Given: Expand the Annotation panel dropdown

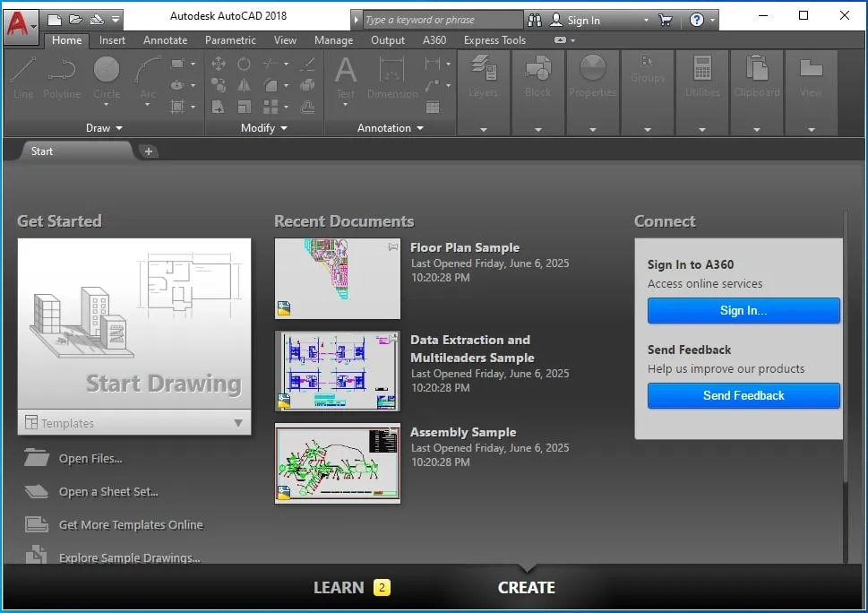Looking at the screenshot, I should [390, 128].
